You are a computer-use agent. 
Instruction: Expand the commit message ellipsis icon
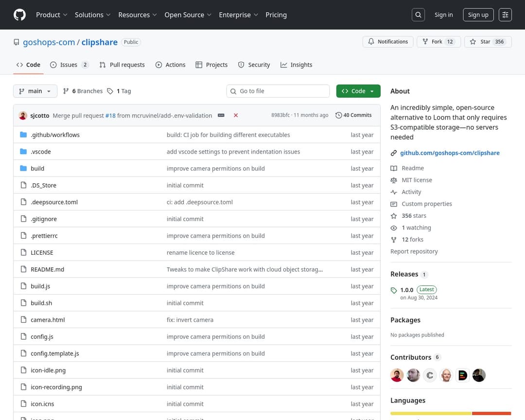click(221, 115)
